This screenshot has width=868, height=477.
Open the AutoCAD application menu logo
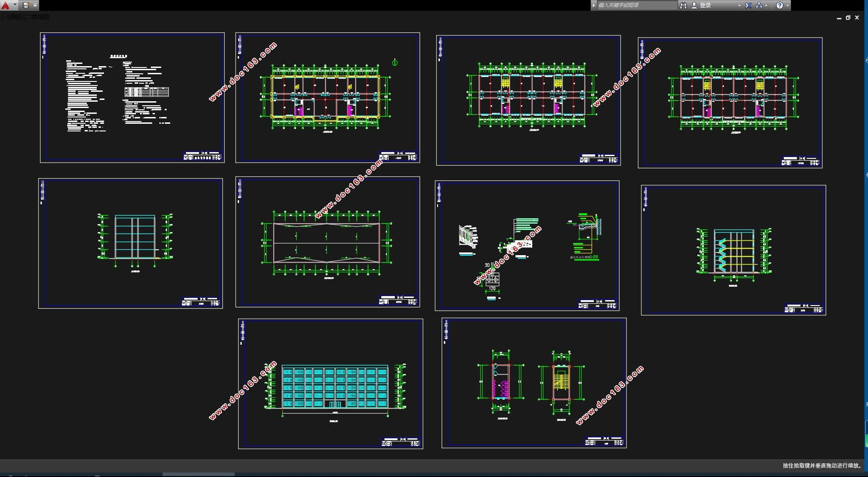(x=5, y=5)
